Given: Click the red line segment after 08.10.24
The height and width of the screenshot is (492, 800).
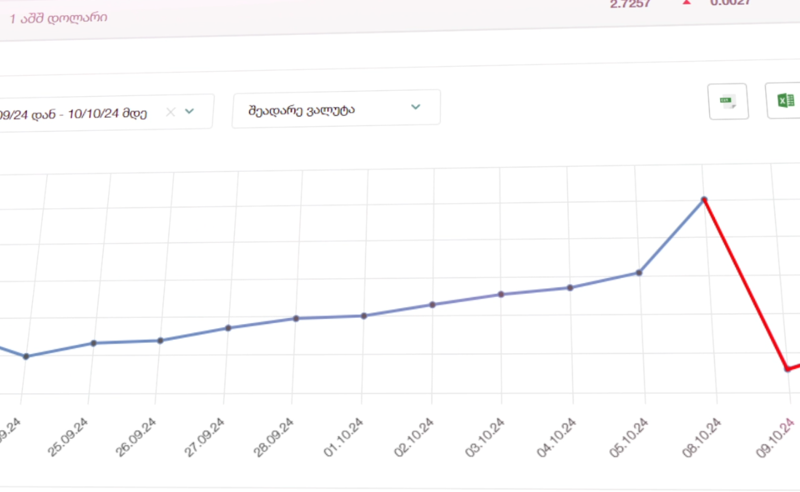Looking at the screenshot, I should (x=746, y=284).
